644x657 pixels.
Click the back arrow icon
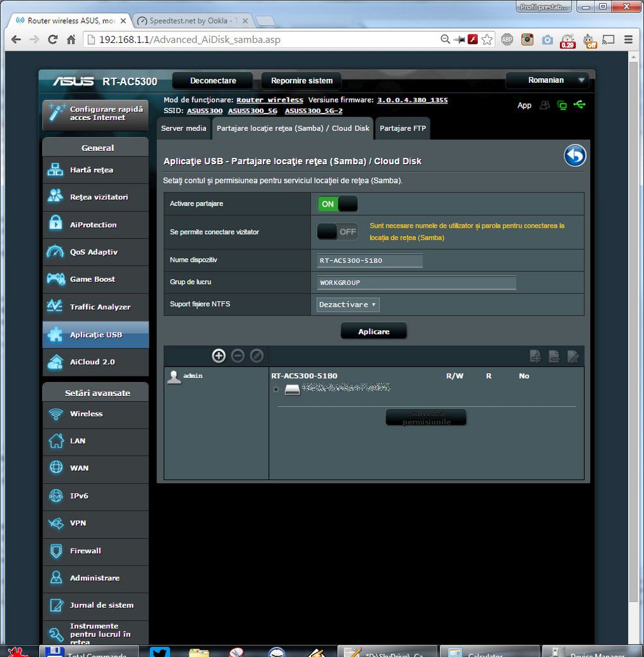pos(575,156)
